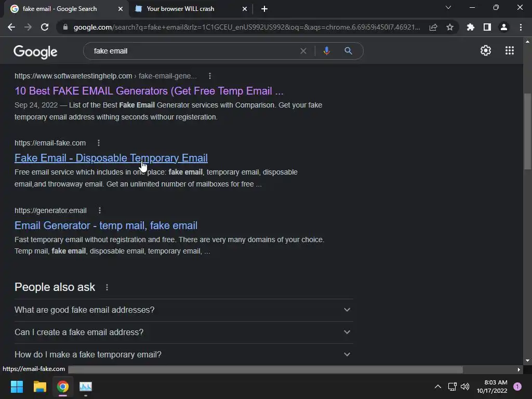Expand 'Can I create a fake email address?'
This screenshot has width=532, height=399.
(x=183, y=332)
